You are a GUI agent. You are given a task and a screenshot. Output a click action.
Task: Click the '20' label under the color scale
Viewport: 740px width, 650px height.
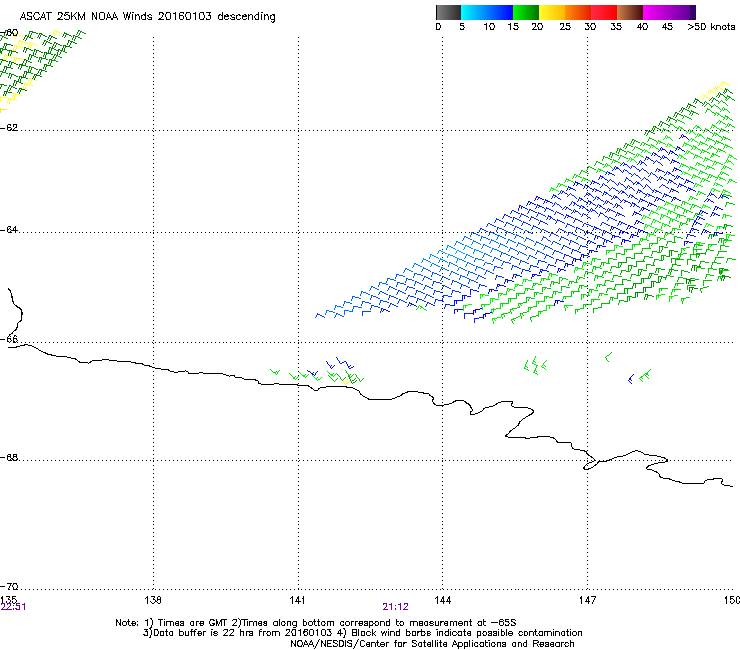[537, 27]
